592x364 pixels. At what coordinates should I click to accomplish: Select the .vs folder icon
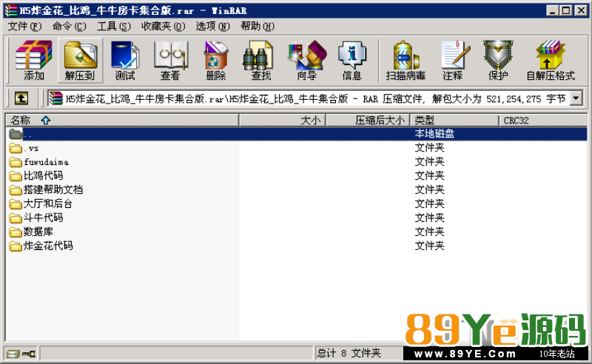[x=16, y=148]
